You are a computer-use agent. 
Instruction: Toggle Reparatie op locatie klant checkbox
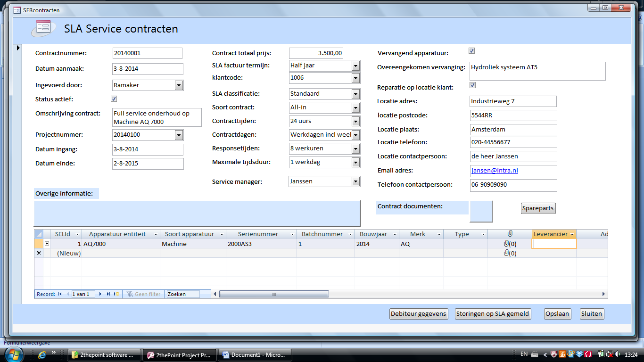[x=472, y=85]
